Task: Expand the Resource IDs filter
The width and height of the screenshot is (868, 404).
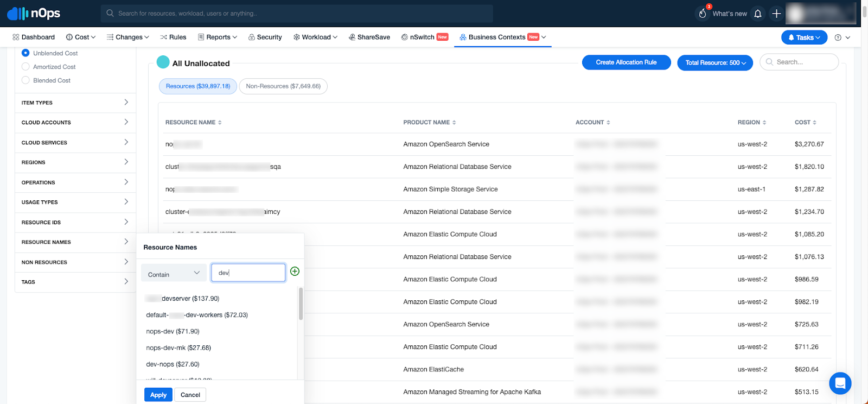Action: [x=75, y=223]
